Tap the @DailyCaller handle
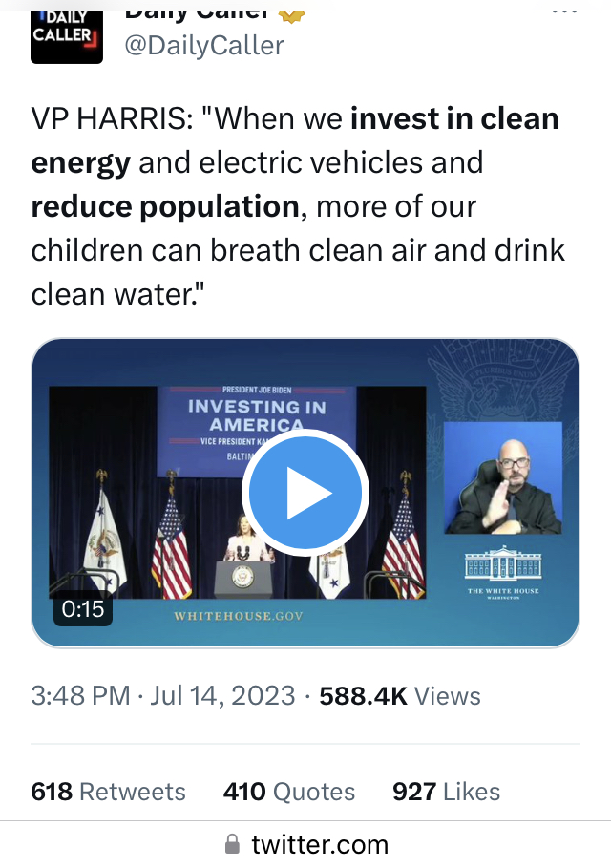Viewport: 611px width, 868px height. click(x=204, y=45)
